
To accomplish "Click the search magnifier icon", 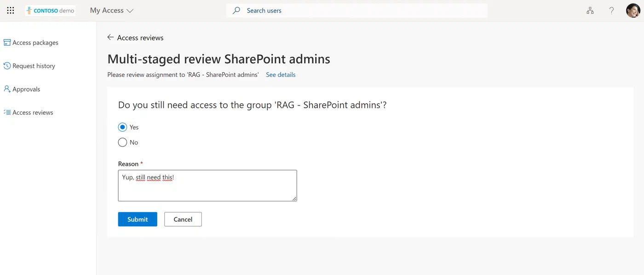I will (x=236, y=10).
